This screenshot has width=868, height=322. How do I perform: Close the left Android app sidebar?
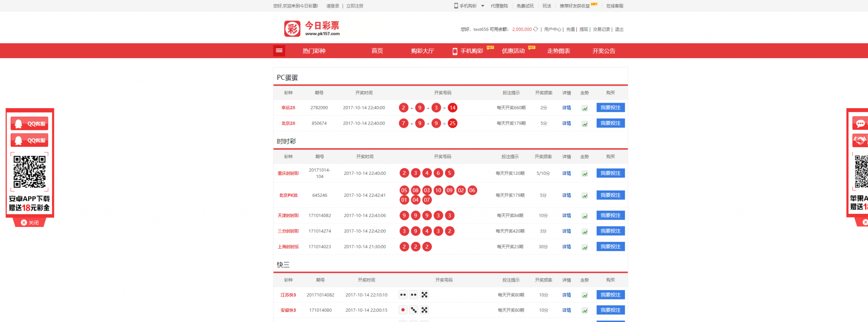[30, 223]
